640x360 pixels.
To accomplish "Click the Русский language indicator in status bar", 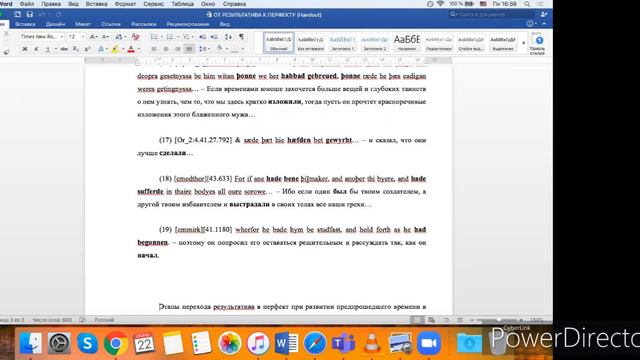I will 104,320.
